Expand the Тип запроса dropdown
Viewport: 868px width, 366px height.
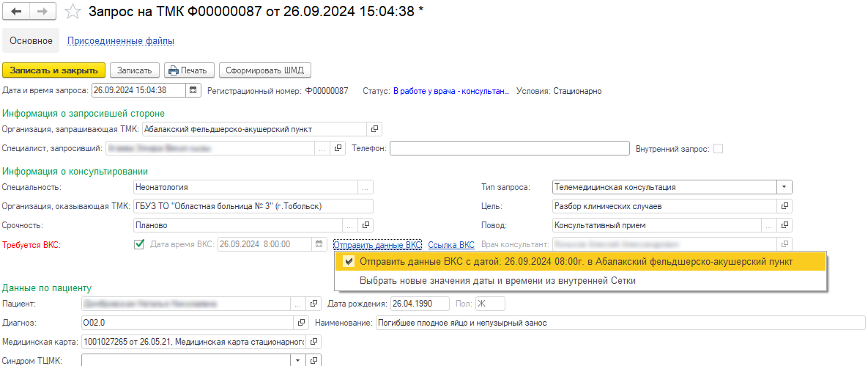pyautogui.click(x=784, y=187)
